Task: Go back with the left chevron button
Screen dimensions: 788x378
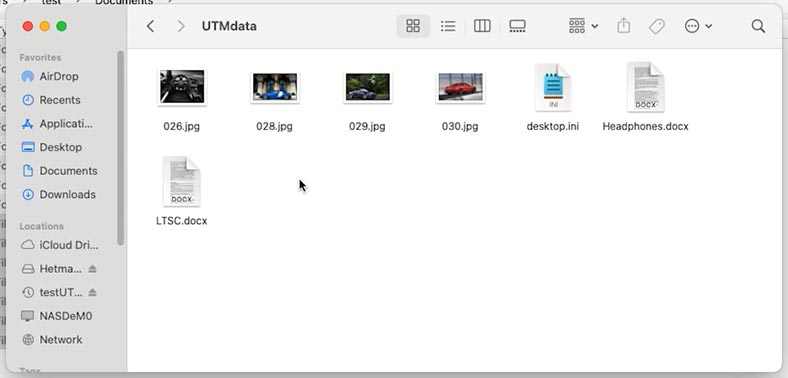Action: tap(150, 26)
